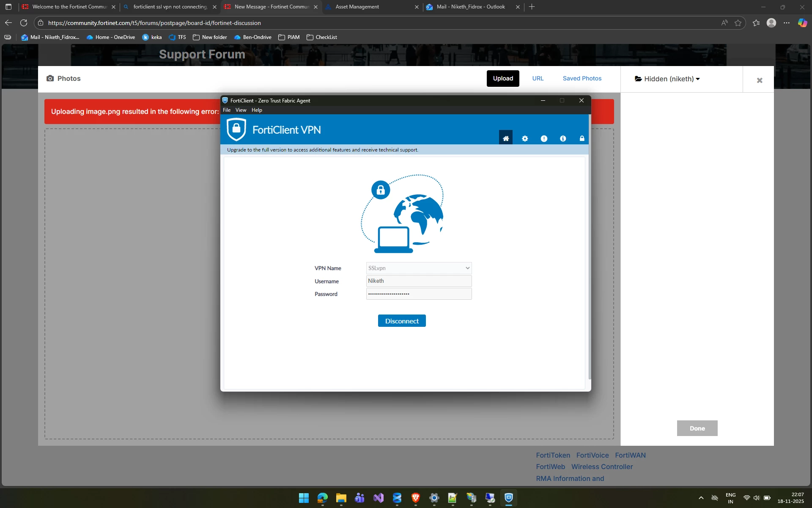Open the Wireless Controller link
This screenshot has height=508, width=812.
click(x=602, y=467)
